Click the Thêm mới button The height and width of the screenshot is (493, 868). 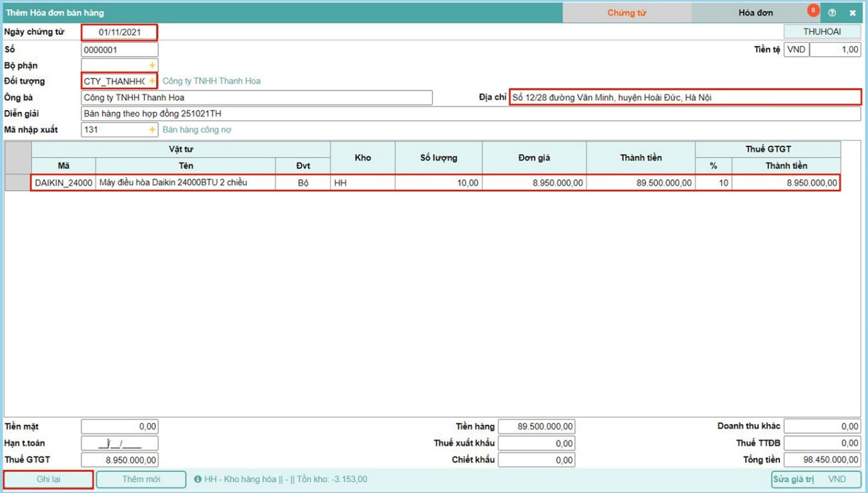141,480
